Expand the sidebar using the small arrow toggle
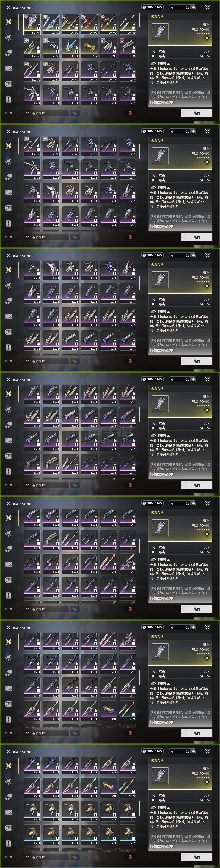The width and height of the screenshot is (220, 868). click(x=8, y=113)
